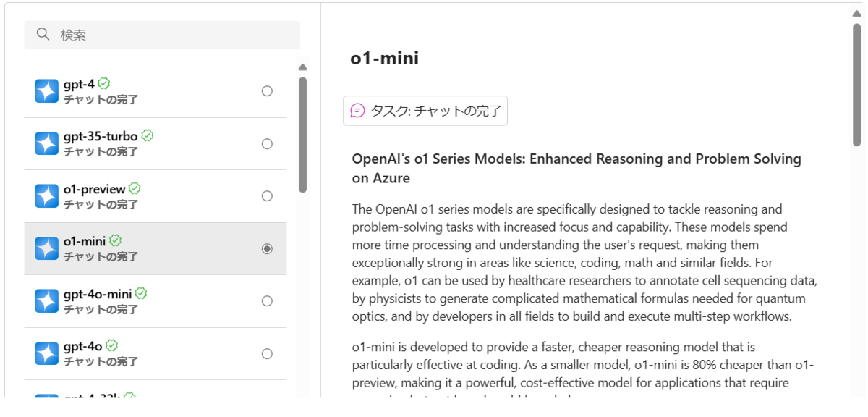
Task: Click the gpt-4o model sparkle icon
Action: click(x=46, y=353)
